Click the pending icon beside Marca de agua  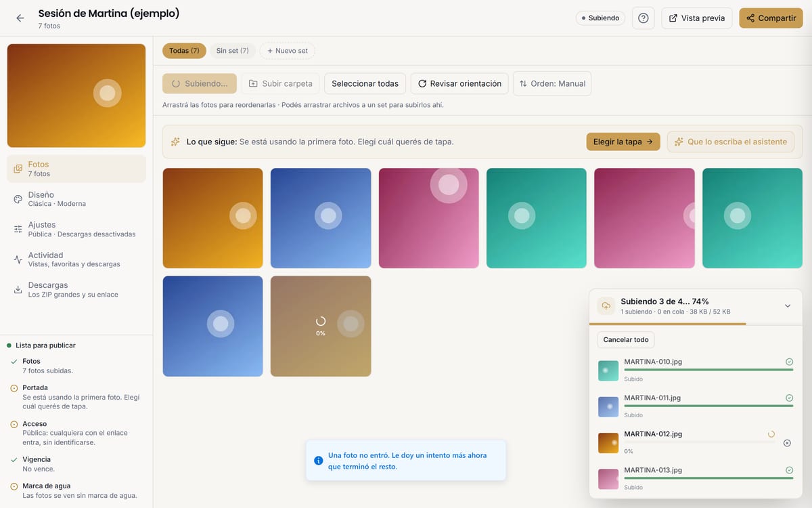coord(14,486)
